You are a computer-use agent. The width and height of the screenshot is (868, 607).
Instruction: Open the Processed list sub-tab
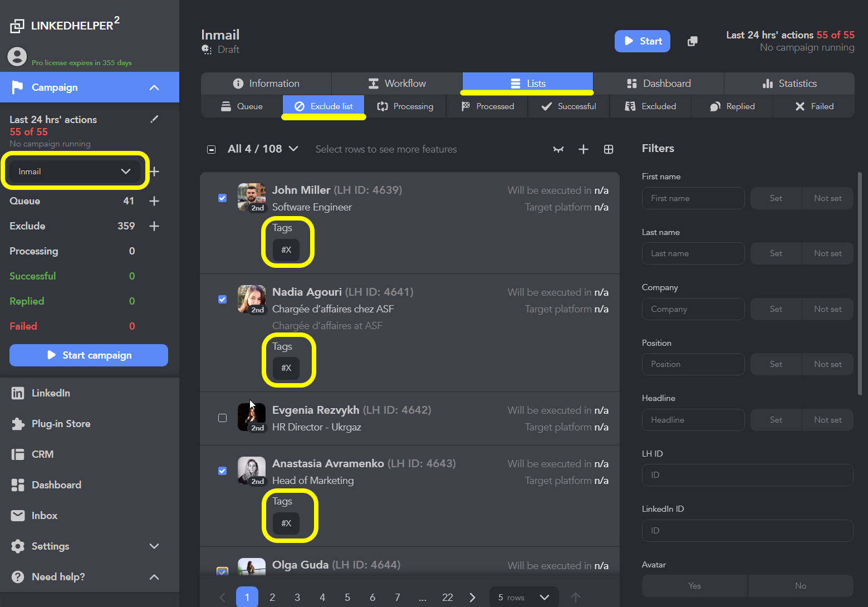[487, 106]
